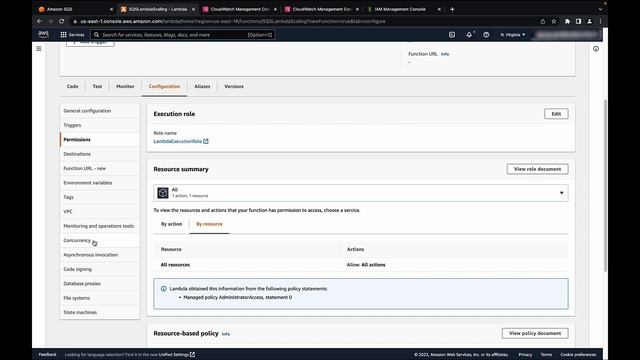The width and height of the screenshot is (640, 360).
Task: Edit the Execution role
Action: 556,114
